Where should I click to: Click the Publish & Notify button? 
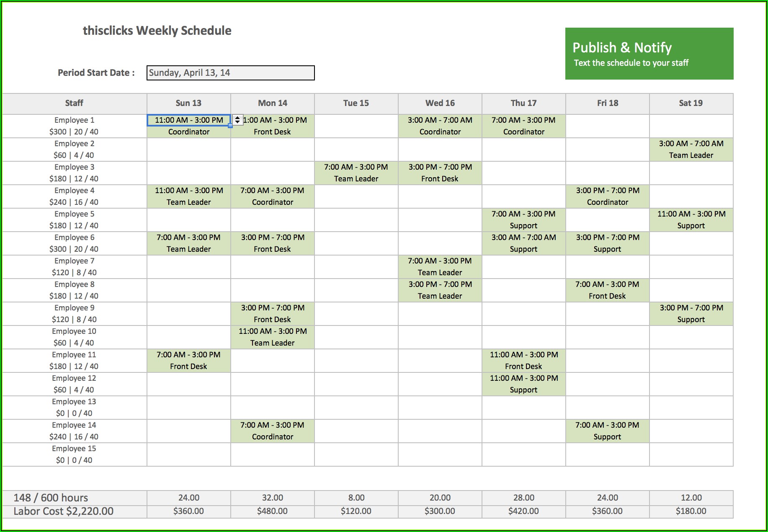tap(649, 54)
